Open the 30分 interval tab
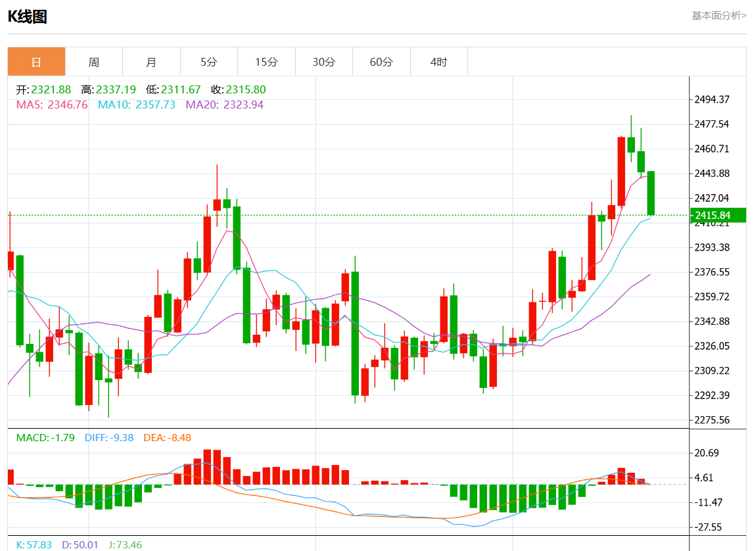Image resolution: width=756 pixels, height=551 pixels. click(x=324, y=62)
